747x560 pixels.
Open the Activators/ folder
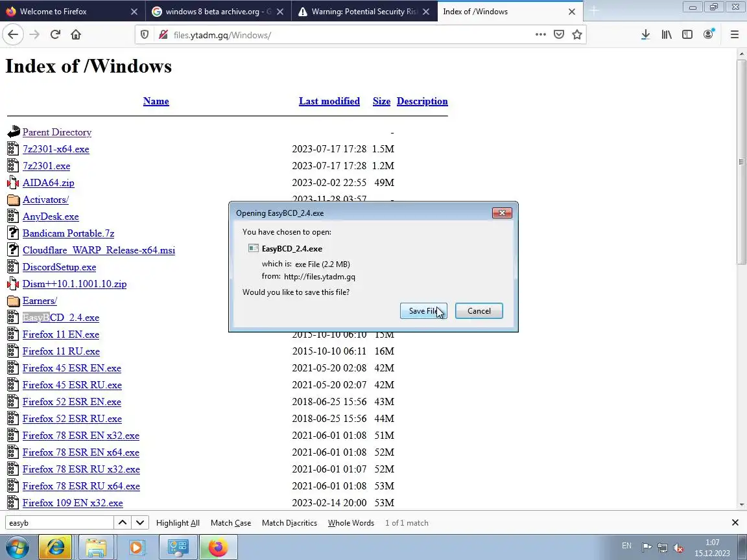[45, 200]
